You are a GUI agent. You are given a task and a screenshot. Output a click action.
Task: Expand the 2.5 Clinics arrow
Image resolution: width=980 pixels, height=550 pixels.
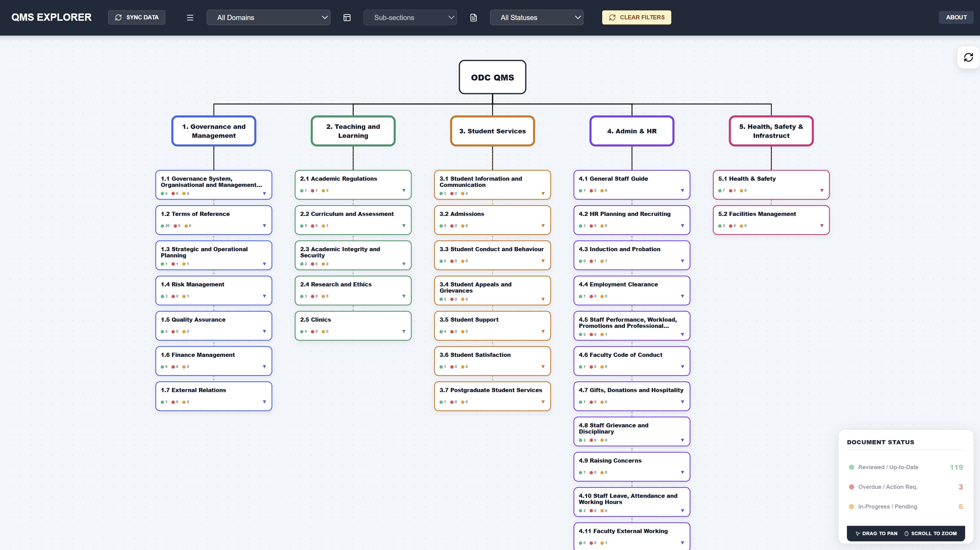coord(404,331)
